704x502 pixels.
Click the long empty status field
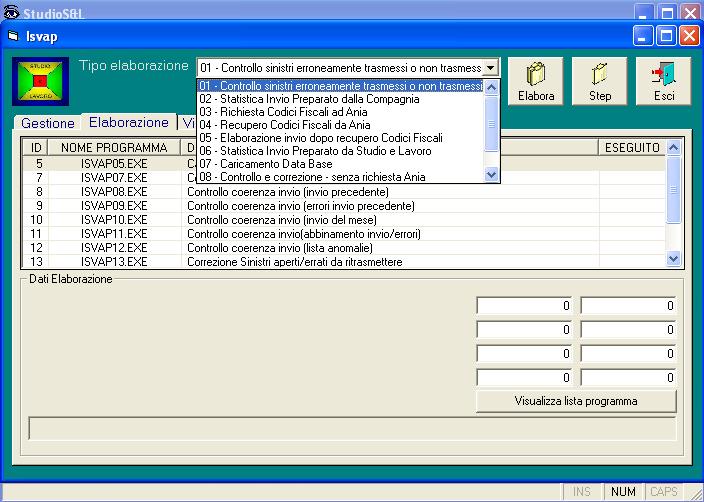(352, 428)
